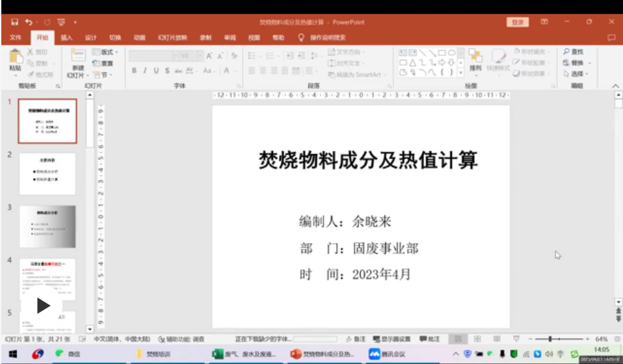Toggle text Shadow formatting
The height and width of the screenshot is (364, 623).
point(167,71)
